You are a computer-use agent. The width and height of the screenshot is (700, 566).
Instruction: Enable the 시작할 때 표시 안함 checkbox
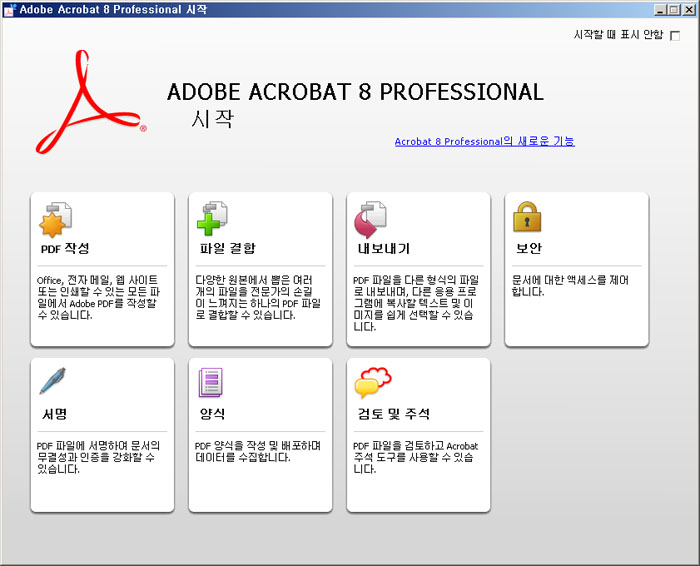[x=675, y=36]
